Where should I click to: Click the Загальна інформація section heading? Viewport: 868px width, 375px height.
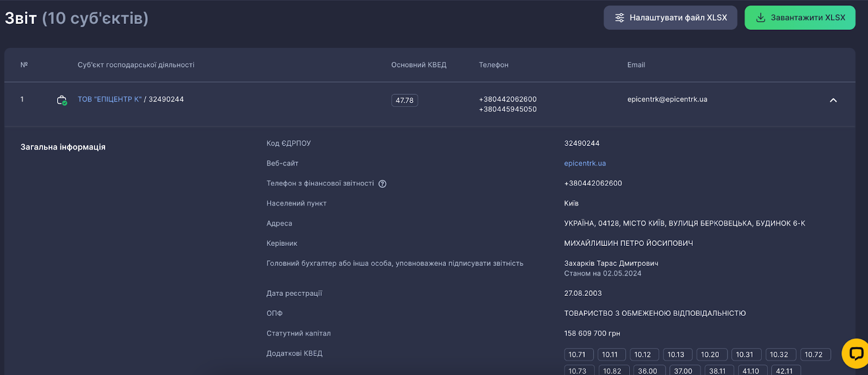63,147
